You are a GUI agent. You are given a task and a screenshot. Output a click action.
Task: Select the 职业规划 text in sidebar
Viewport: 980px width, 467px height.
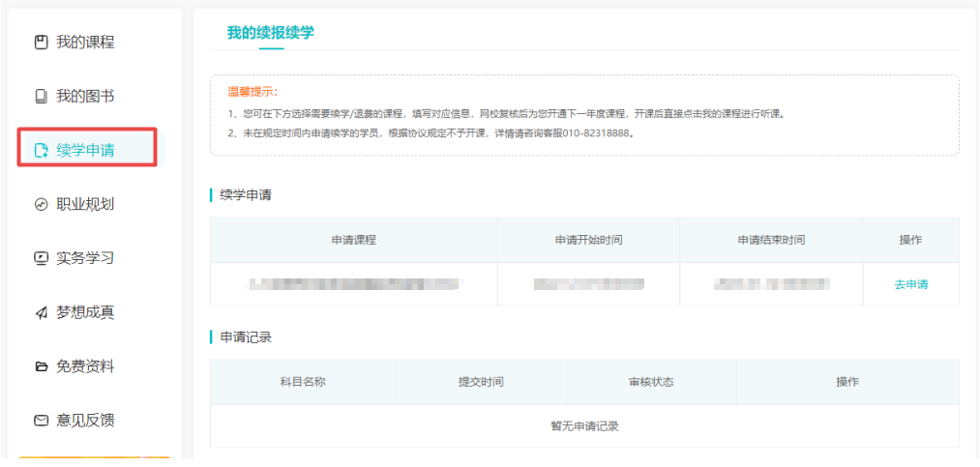click(x=85, y=205)
